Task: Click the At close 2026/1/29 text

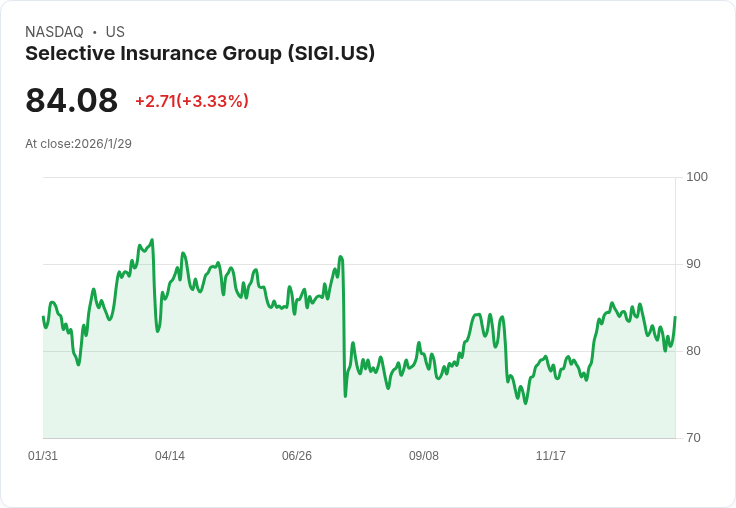Action: 78,144
